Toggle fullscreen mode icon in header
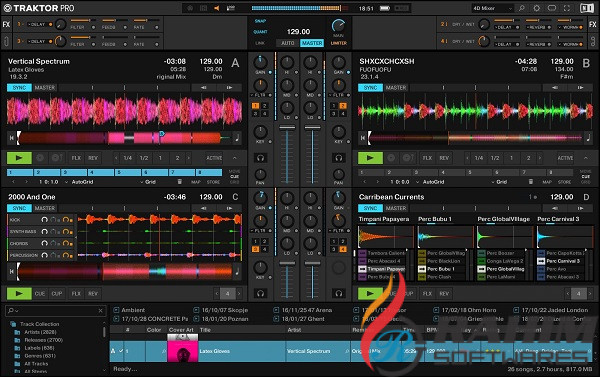The height and width of the screenshot is (377, 600). [567, 8]
